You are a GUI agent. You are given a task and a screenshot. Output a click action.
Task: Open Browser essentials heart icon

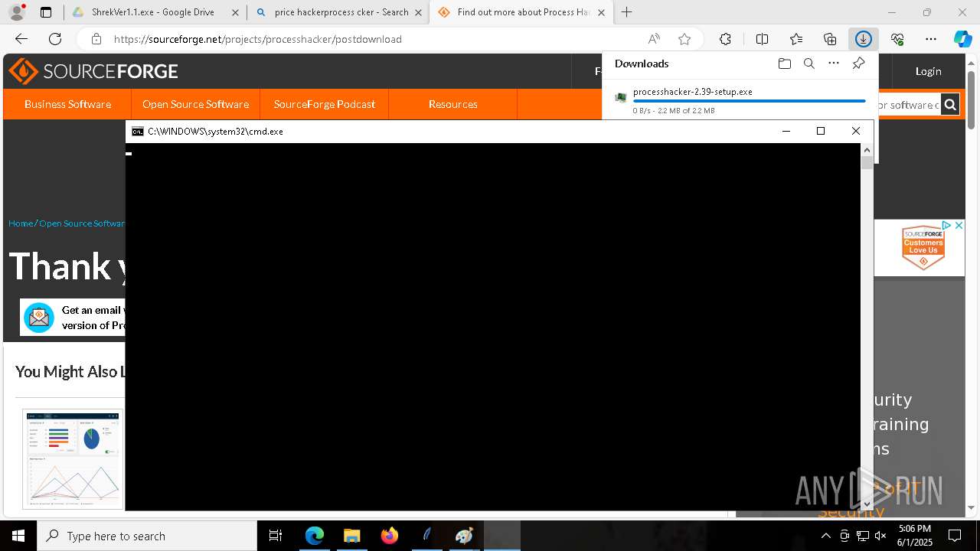tap(897, 39)
